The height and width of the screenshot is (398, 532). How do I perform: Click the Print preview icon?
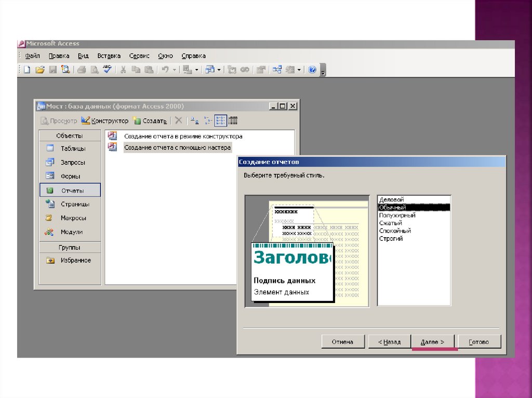click(x=95, y=70)
